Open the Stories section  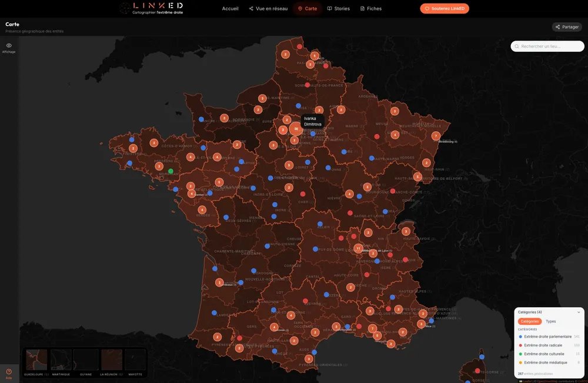pos(338,8)
